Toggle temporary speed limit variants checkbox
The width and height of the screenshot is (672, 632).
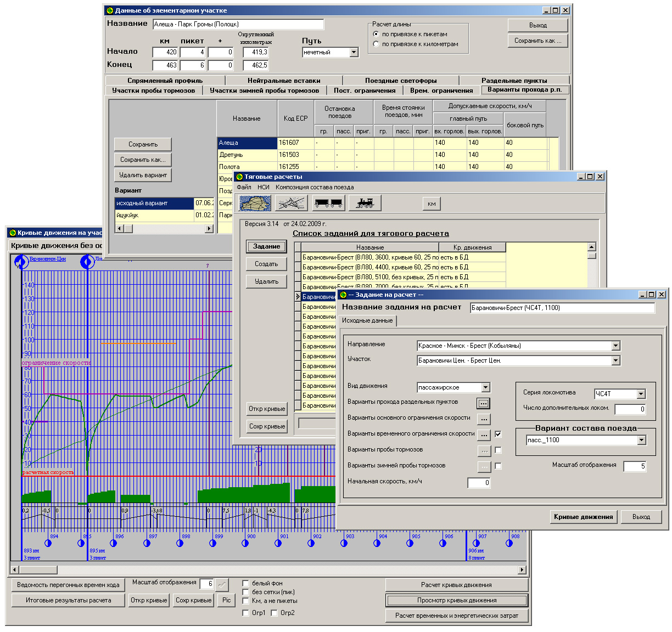498,434
